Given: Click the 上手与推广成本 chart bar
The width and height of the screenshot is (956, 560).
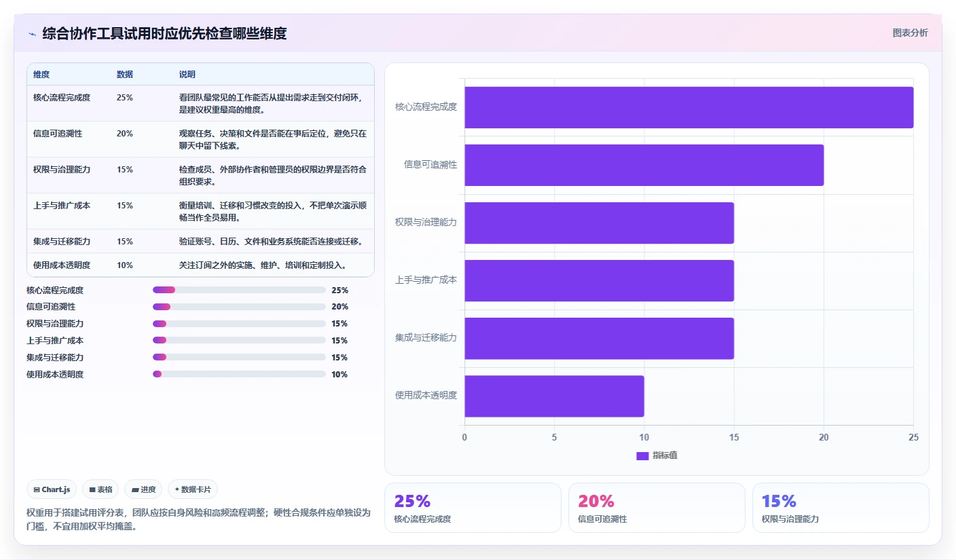Looking at the screenshot, I should point(599,280).
